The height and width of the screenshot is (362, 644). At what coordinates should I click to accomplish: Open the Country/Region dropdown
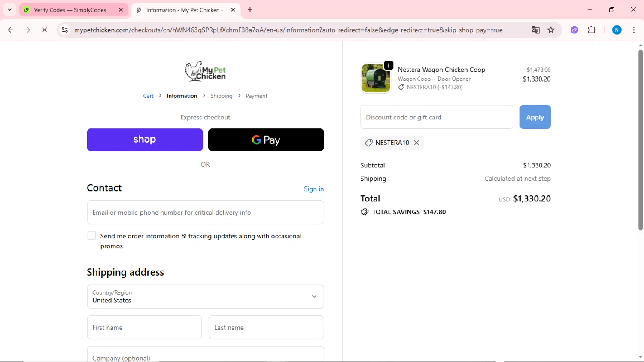coord(205,296)
